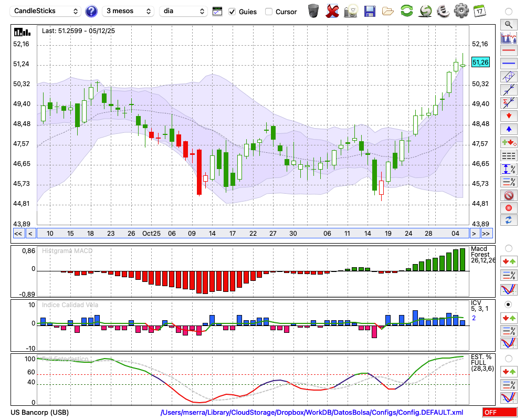This screenshot has width=525, height=420.
Task: Click the red record circle icon
Action: (509, 208)
